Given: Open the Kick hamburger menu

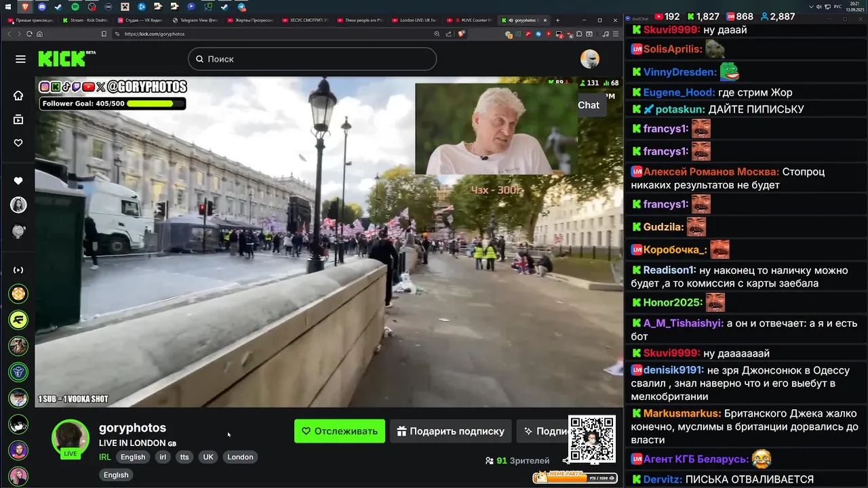Looking at the screenshot, I should pos(20,59).
